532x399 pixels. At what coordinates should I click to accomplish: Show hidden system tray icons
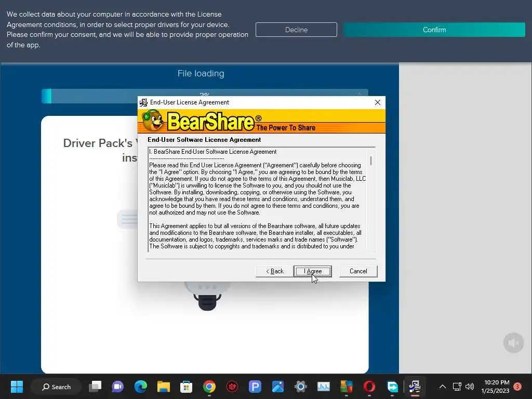443,387
